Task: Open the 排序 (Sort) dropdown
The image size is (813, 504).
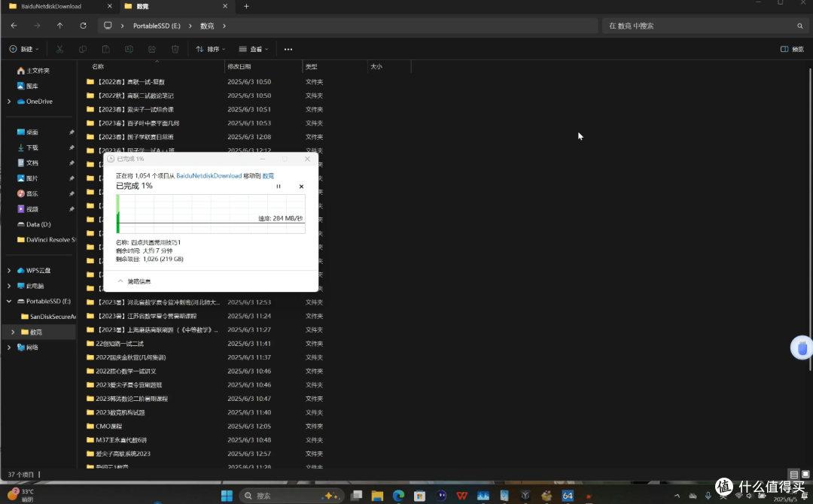Action: tap(211, 49)
